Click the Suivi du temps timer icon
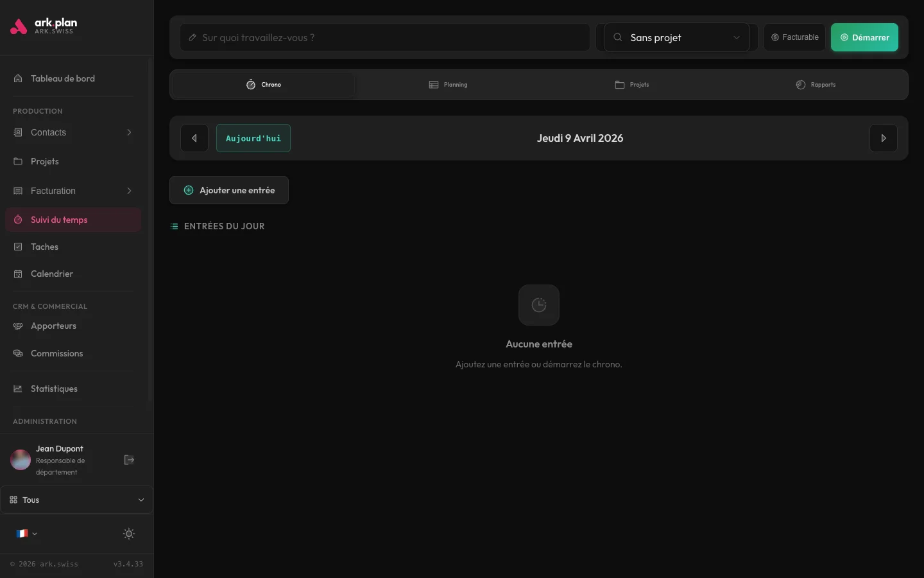 pos(18,220)
